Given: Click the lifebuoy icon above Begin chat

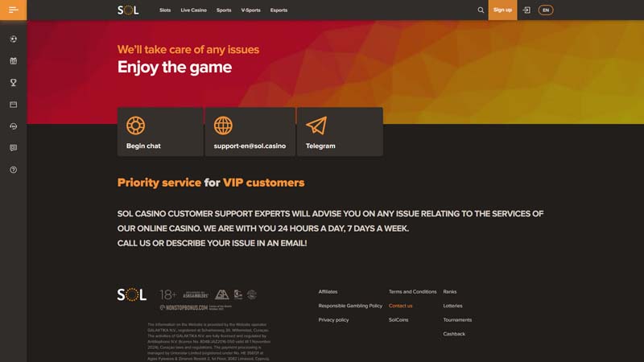Looking at the screenshot, I should click(135, 125).
